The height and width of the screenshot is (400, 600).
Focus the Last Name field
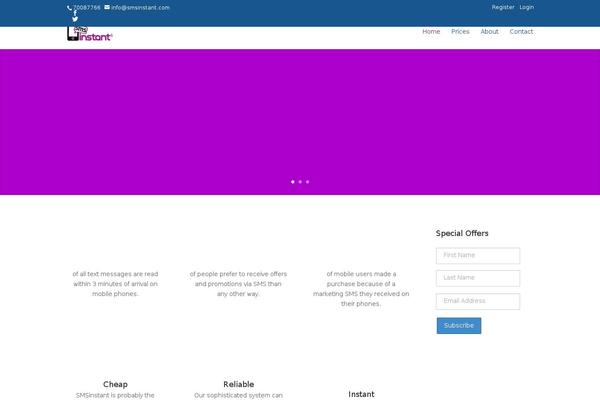pyautogui.click(x=478, y=278)
